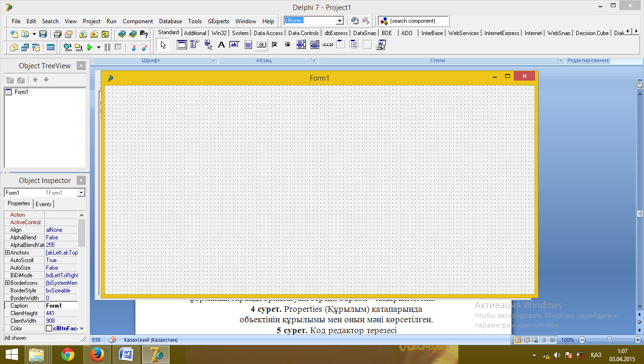Click the Save toolbar icon
Viewport: 644px width, 364px height.
[43, 34]
